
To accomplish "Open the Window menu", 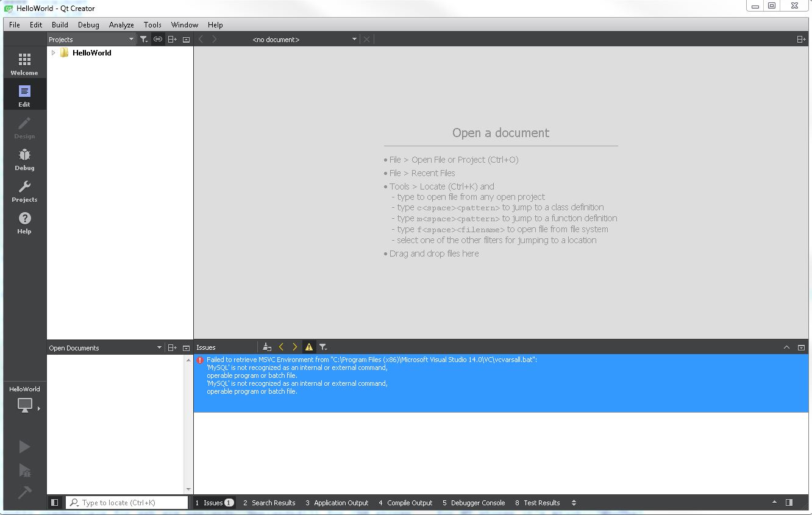I will click(184, 25).
